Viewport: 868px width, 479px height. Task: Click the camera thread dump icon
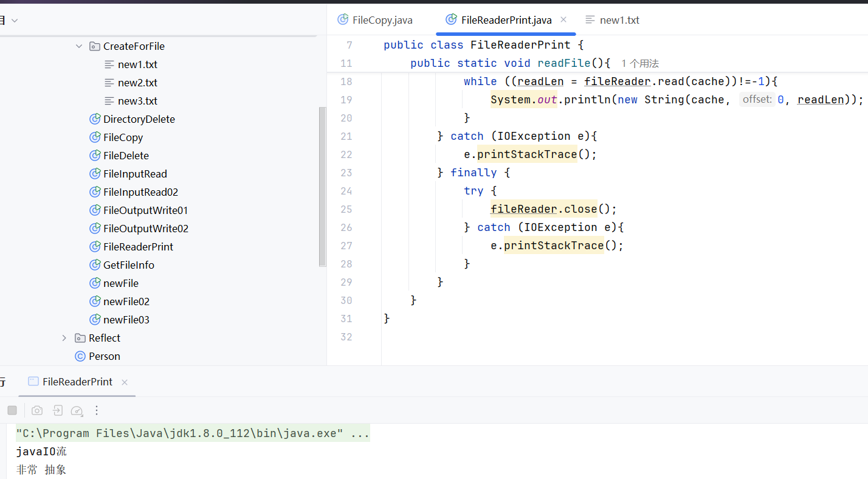tap(37, 410)
